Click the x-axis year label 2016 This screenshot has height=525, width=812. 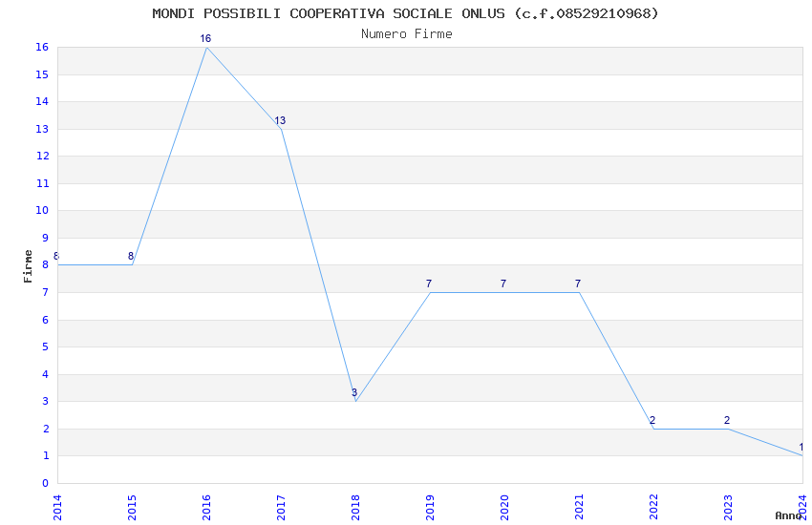pos(206,508)
